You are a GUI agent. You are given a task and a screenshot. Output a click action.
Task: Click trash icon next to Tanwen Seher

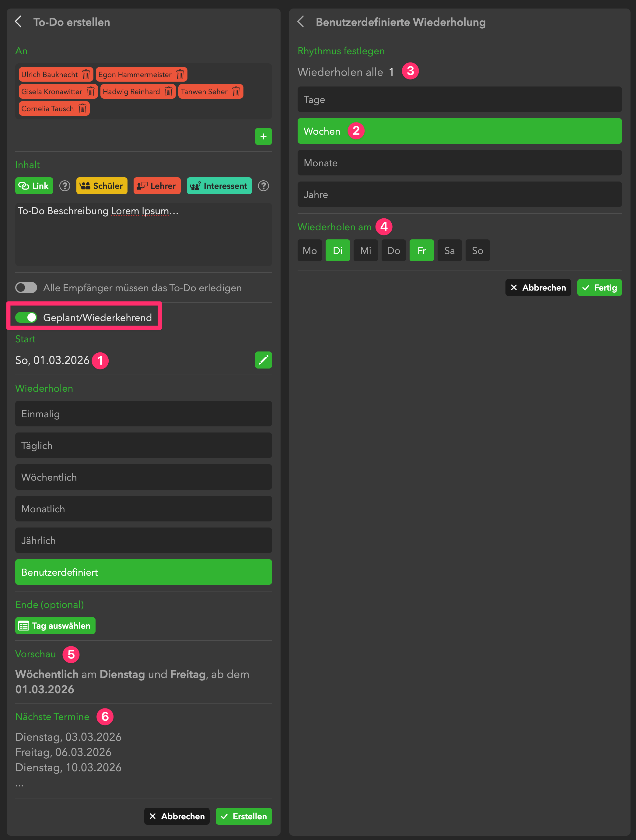point(236,91)
